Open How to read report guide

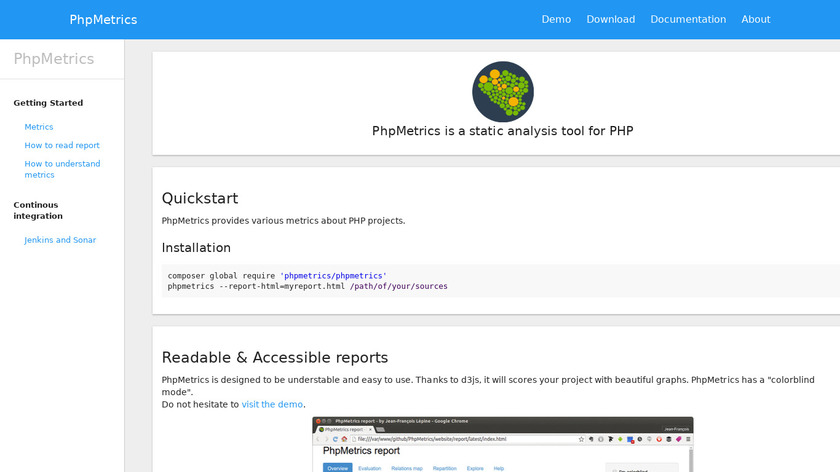click(62, 145)
